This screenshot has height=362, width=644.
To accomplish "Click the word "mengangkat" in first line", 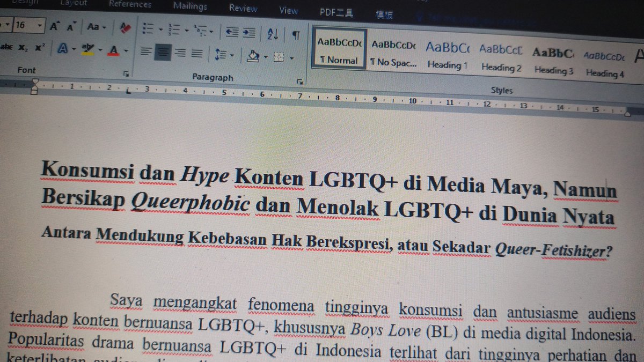I will coord(195,305).
